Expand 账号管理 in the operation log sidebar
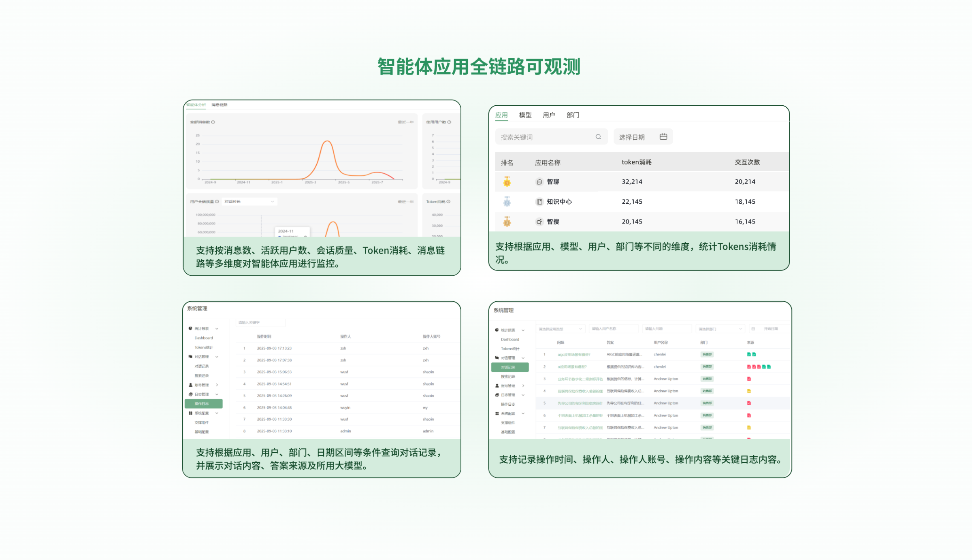Viewport: 972px width, 560px height. pos(204,385)
